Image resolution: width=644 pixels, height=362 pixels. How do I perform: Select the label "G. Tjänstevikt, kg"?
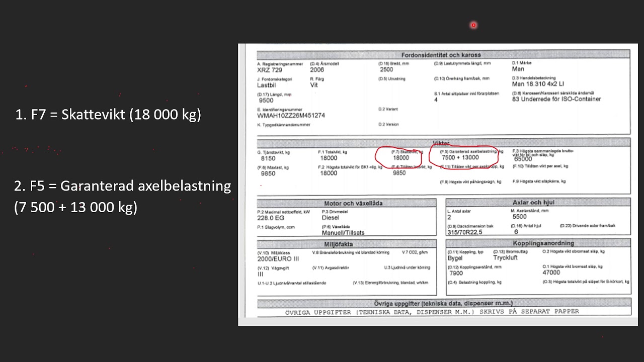pos(273,152)
